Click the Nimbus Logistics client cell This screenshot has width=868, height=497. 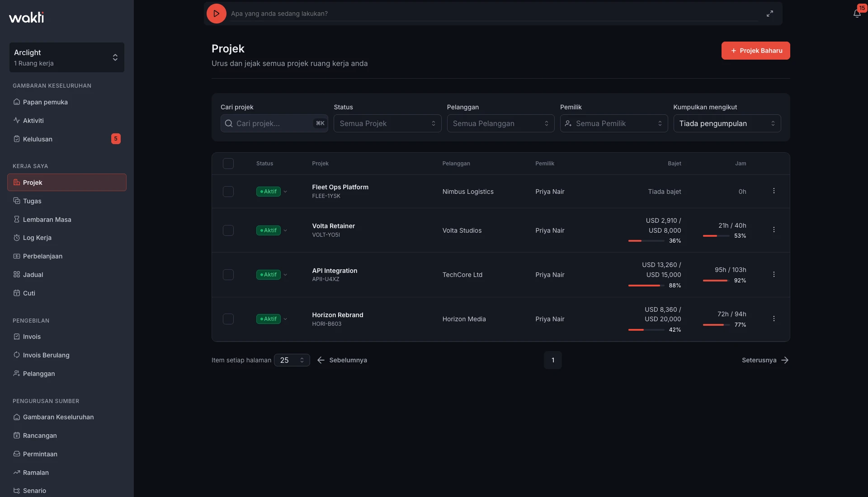[x=468, y=192]
